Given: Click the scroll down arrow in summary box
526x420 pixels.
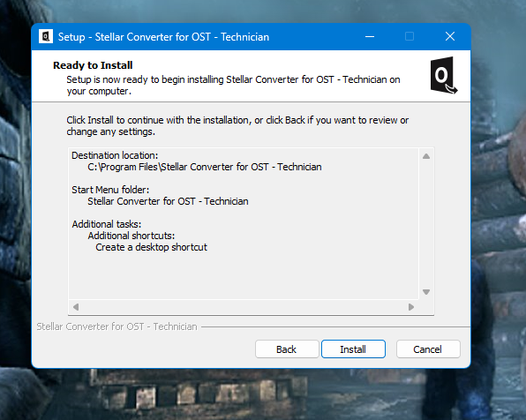Looking at the screenshot, I should coord(426,292).
